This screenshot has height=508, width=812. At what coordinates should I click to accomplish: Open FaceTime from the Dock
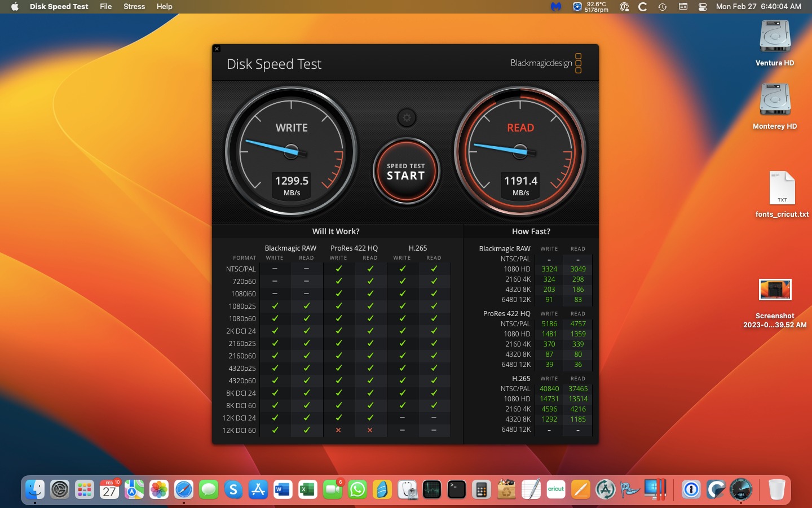[333, 489]
